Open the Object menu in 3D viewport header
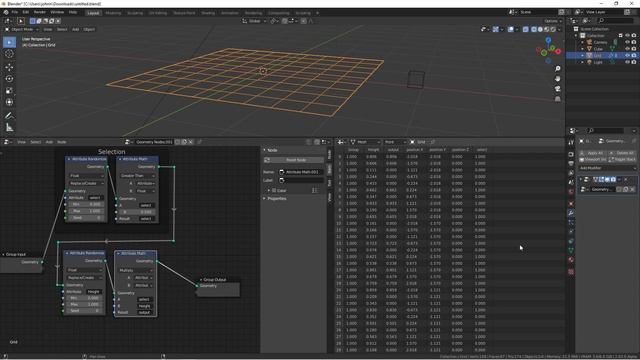The width and height of the screenshot is (640, 360). 89,29
